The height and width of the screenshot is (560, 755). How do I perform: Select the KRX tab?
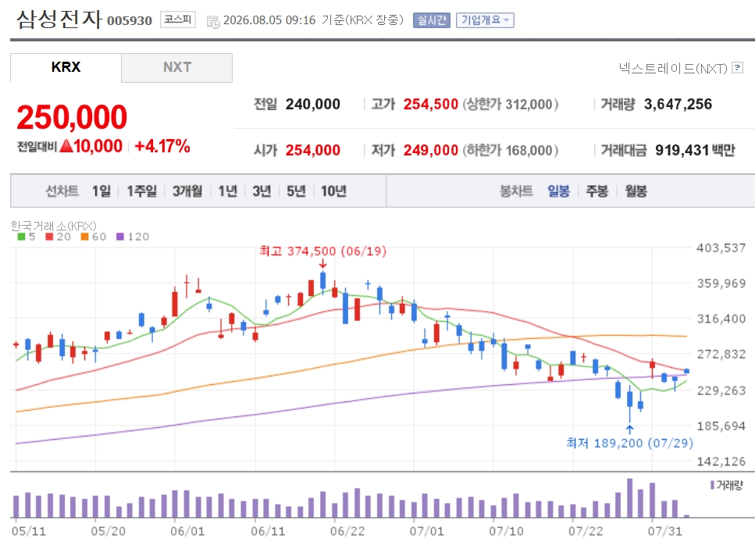[x=66, y=67]
